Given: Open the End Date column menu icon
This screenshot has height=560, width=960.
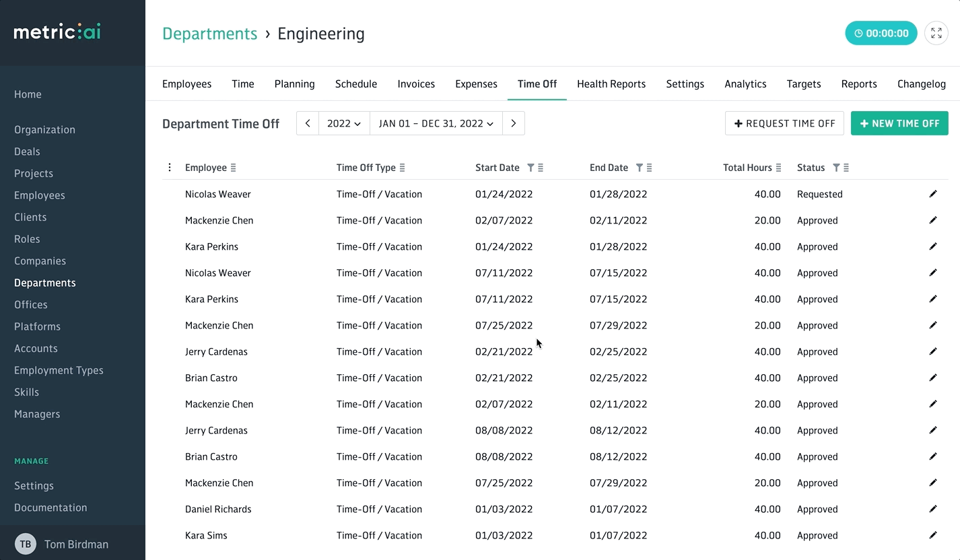Looking at the screenshot, I should point(650,168).
